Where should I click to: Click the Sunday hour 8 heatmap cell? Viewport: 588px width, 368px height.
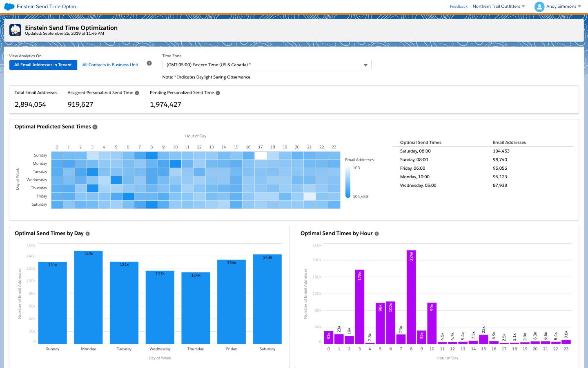pyautogui.click(x=151, y=155)
